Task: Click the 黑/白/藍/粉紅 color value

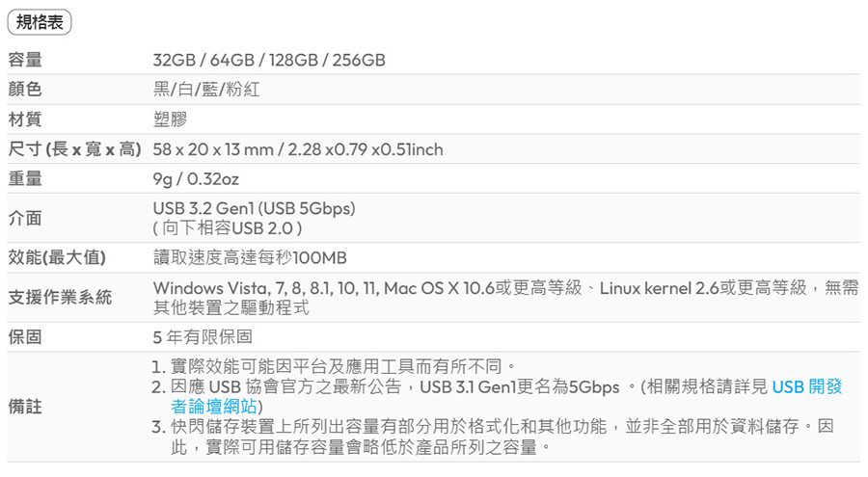Action: 206,91
